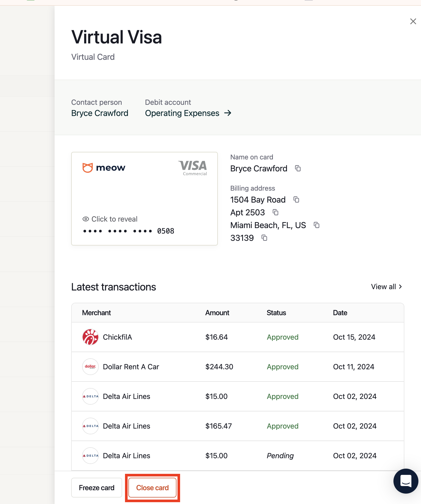The height and width of the screenshot is (504, 421).
Task: Click the Freeze card button
Action: click(x=97, y=488)
